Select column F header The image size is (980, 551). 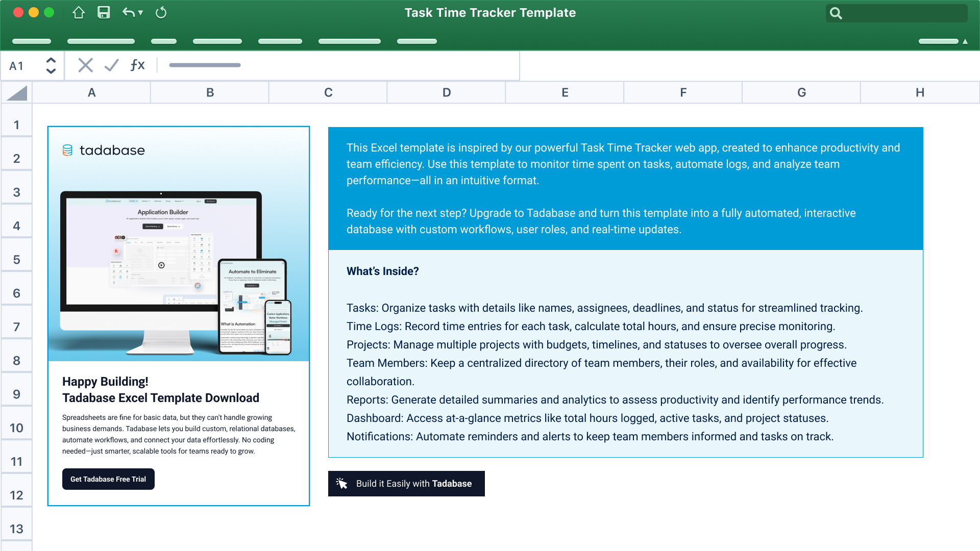[683, 93]
